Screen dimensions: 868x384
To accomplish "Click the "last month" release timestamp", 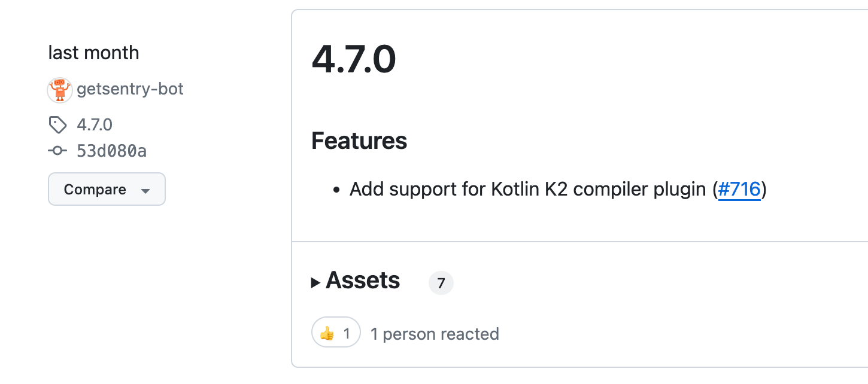I will tap(93, 53).
